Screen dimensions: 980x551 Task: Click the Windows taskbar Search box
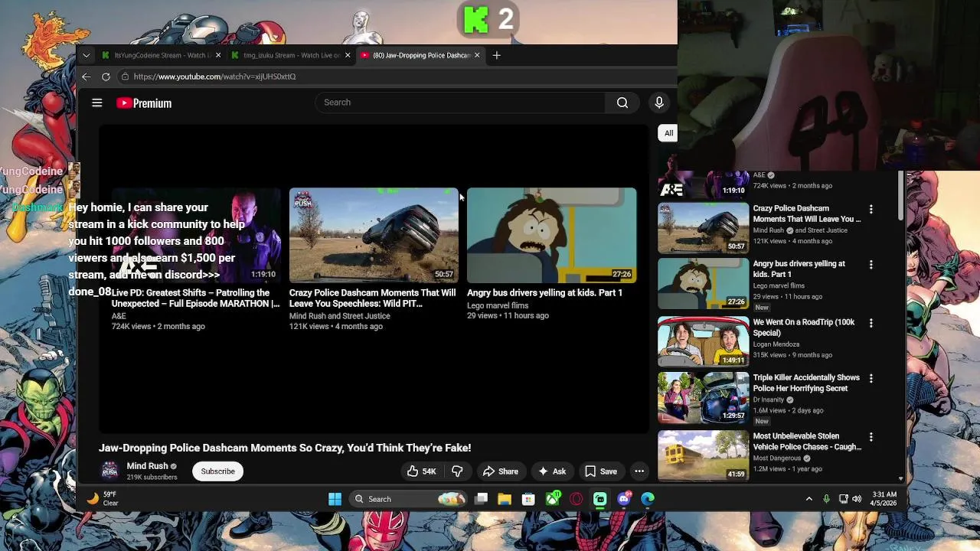coord(408,499)
